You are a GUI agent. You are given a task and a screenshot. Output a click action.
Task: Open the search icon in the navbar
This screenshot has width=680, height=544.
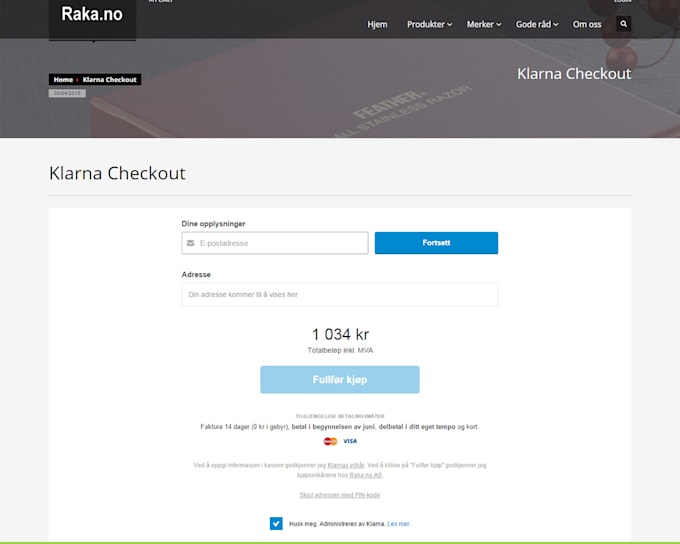click(x=623, y=24)
